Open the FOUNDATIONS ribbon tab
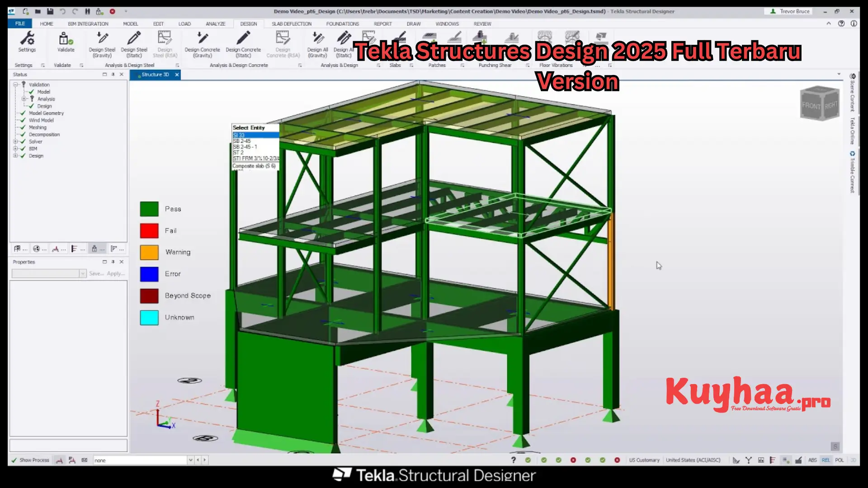The image size is (868, 488). click(343, 23)
